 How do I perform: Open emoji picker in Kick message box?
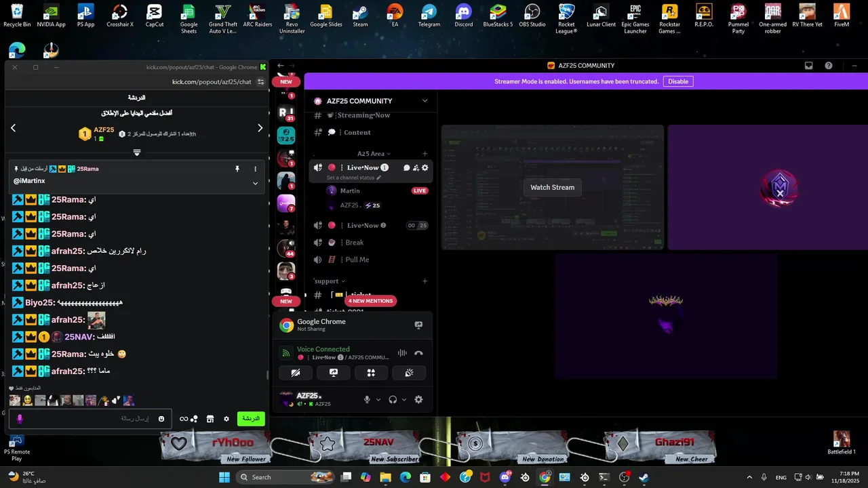point(161,419)
